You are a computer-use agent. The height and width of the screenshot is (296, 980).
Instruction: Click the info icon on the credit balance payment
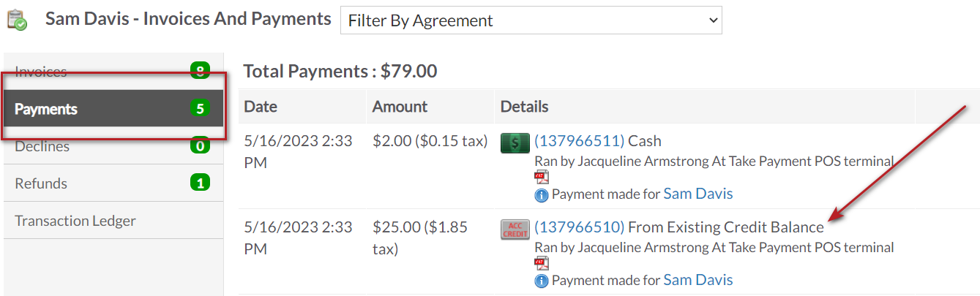pyautogui.click(x=542, y=281)
